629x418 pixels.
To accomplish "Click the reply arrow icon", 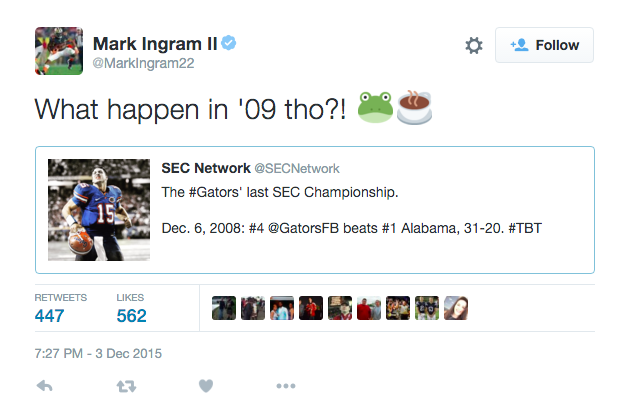I will 45,386.
